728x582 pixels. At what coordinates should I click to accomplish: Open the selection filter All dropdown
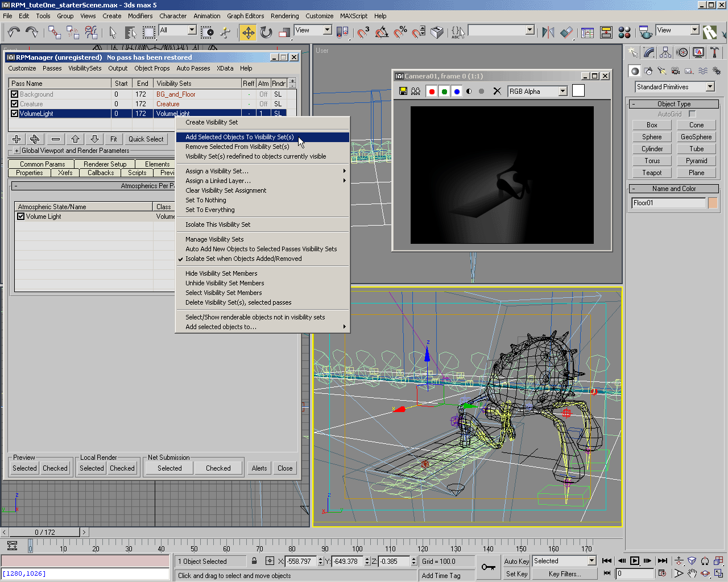click(177, 30)
